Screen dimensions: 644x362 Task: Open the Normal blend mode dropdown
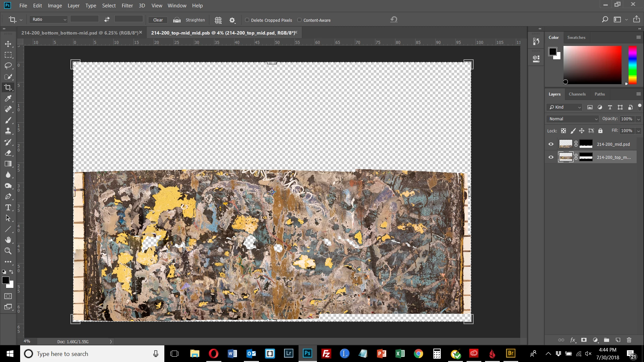pos(573,119)
